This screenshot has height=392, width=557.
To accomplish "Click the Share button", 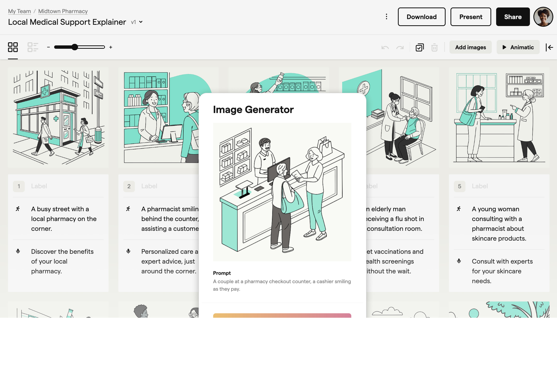I will pyautogui.click(x=513, y=17).
